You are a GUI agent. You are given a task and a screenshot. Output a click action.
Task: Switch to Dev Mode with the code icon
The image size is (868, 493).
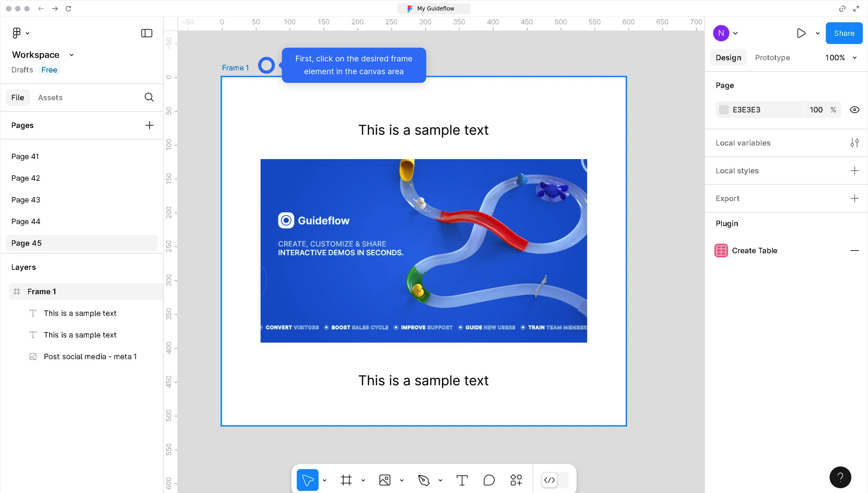[x=549, y=480]
